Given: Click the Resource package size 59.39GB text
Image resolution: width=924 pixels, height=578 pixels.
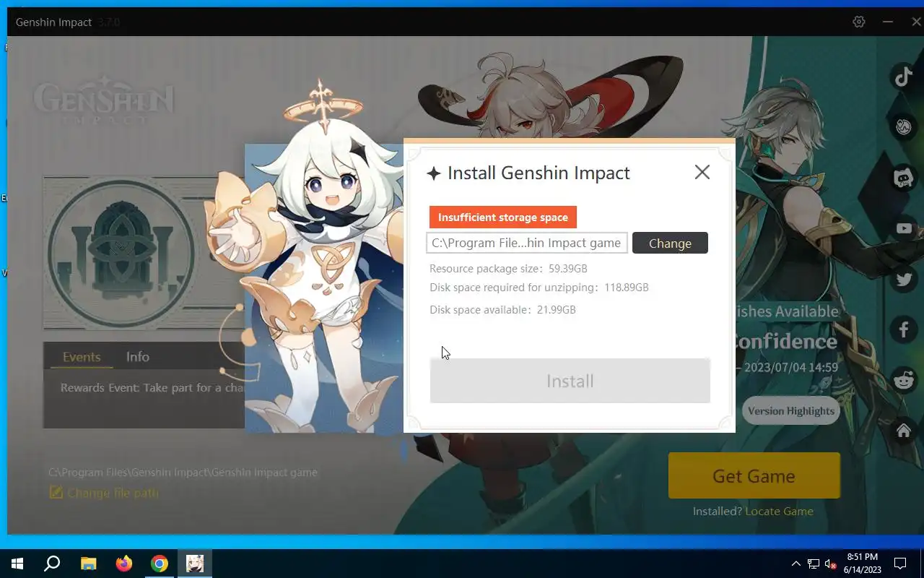Looking at the screenshot, I should coord(508,269).
